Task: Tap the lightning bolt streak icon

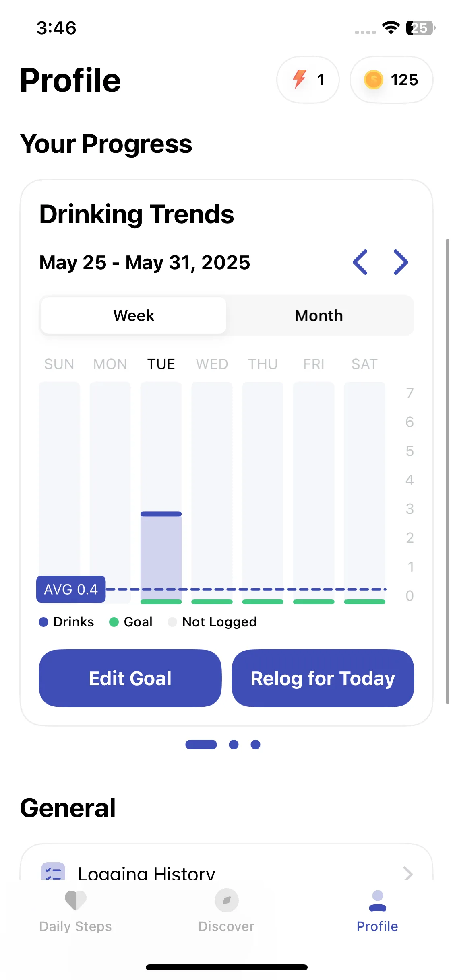Action: [x=300, y=79]
